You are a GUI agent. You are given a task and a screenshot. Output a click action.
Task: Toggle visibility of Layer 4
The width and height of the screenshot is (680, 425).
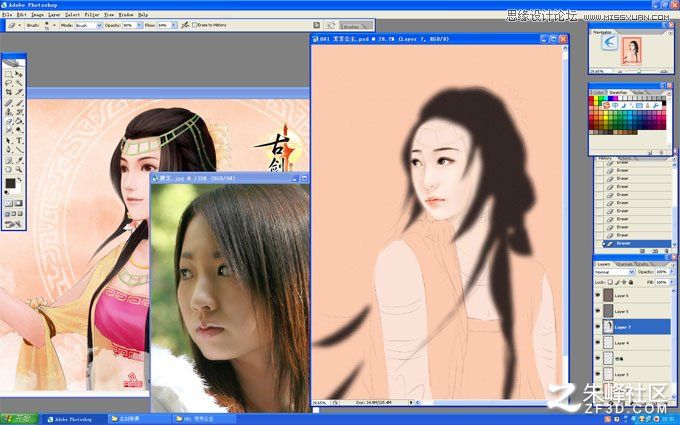tap(598, 343)
